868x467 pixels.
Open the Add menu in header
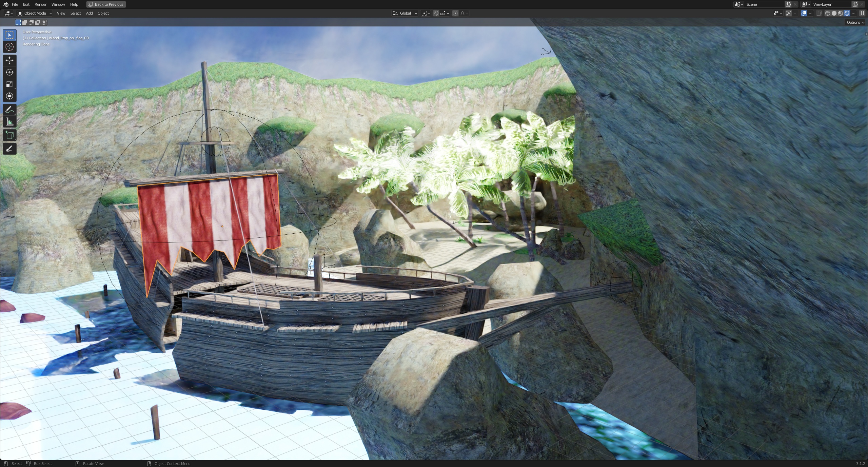tap(89, 13)
